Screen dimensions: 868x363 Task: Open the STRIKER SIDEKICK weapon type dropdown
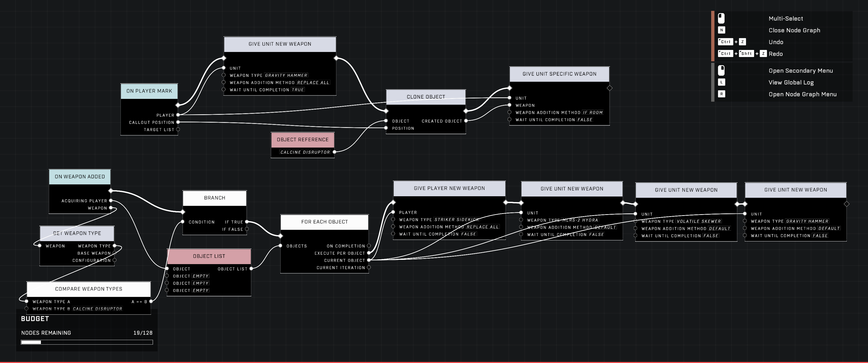pos(457,220)
